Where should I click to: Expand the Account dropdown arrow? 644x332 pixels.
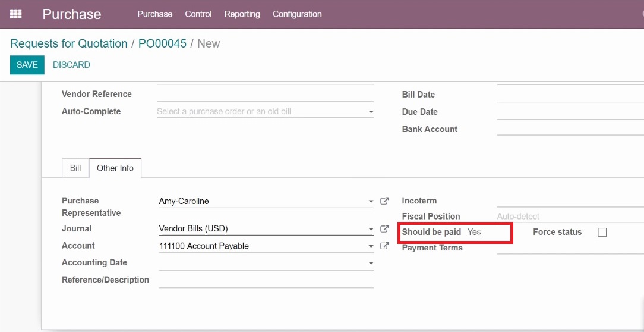[371, 246]
